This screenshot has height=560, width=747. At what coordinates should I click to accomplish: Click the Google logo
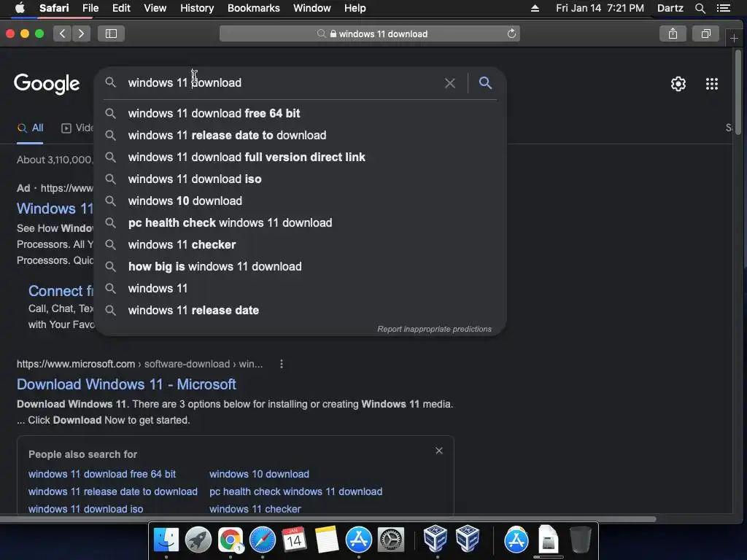[x=47, y=83]
